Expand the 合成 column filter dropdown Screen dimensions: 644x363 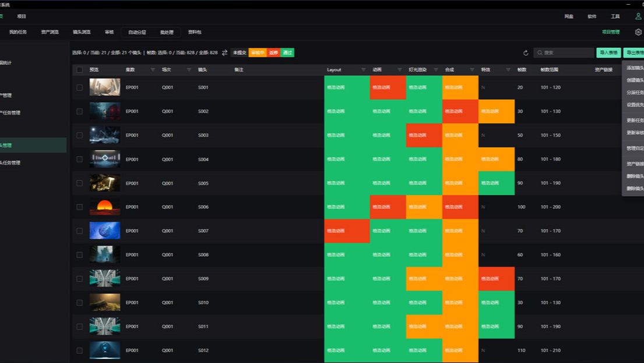[472, 70]
